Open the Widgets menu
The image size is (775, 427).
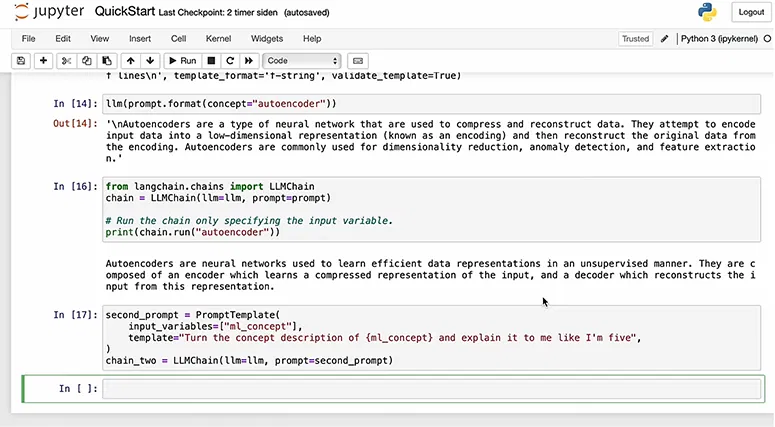267,38
